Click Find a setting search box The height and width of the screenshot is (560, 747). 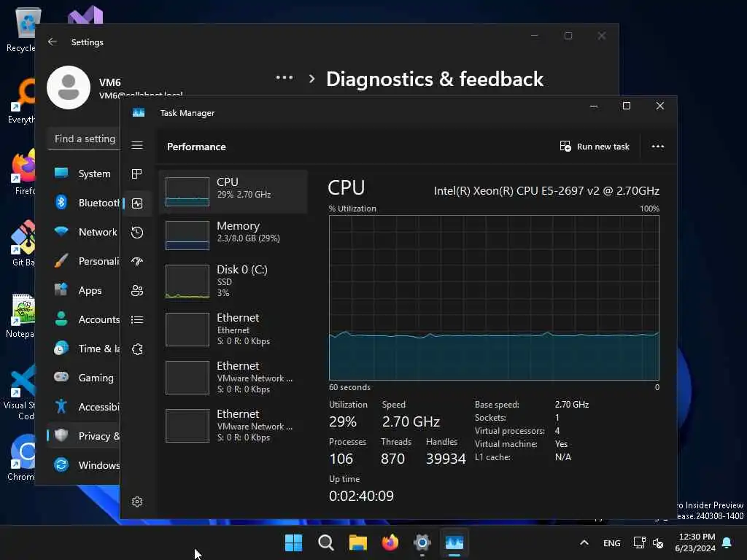(x=85, y=139)
